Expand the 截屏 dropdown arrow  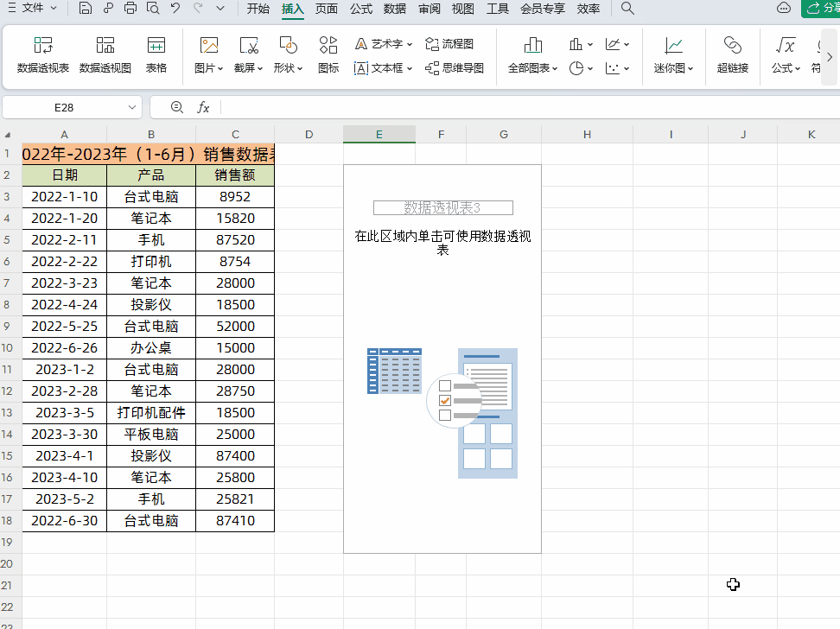tap(260, 68)
